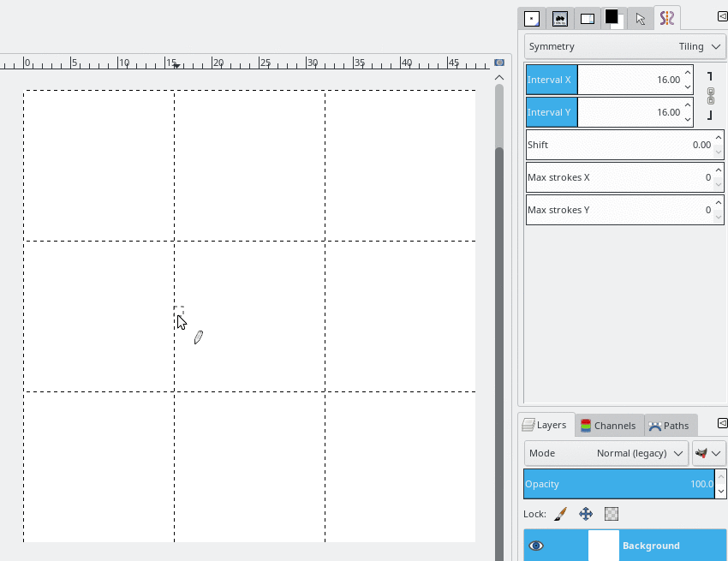Toggle the lock pixels paintbrush icon
Image resolution: width=728 pixels, height=561 pixels.
click(x=561, y=514)
